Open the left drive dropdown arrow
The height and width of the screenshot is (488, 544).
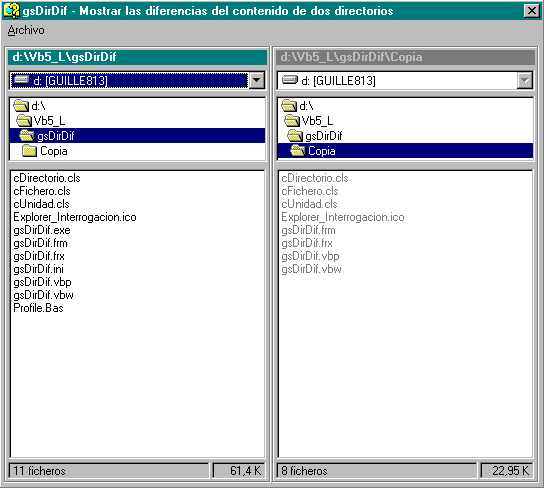coord(256,80)
